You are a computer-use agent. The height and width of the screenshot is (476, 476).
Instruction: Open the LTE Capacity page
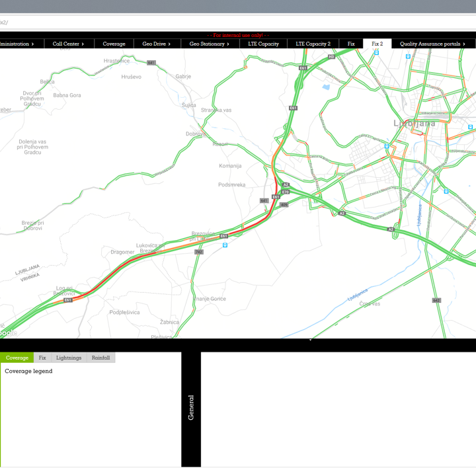click(263, 44)
